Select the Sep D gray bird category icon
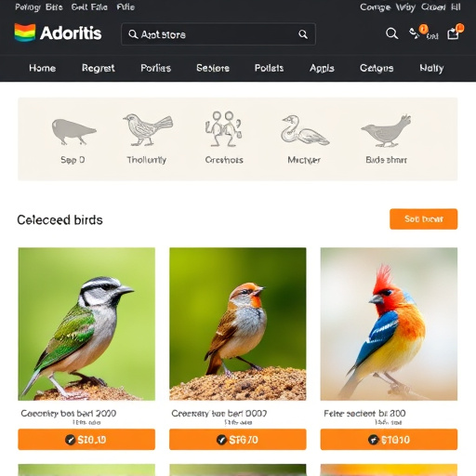Screen dimensions: 476x476 click(73, 132)
